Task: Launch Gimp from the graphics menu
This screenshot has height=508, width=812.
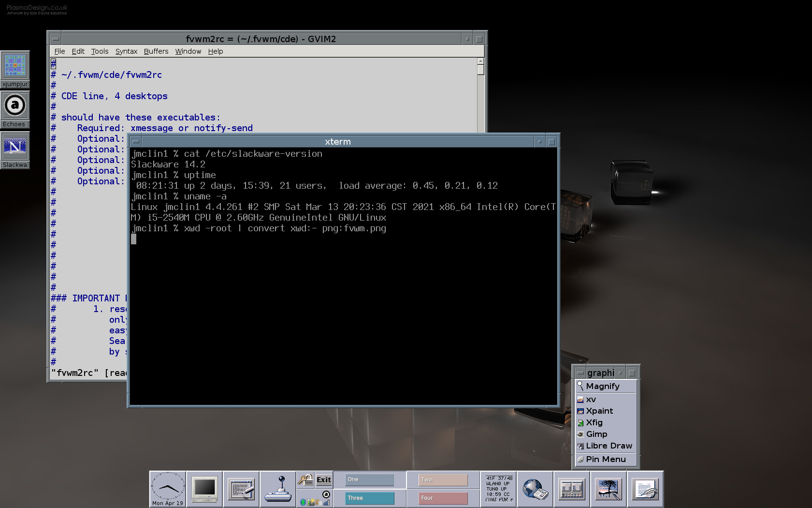Action: [606, 434]
